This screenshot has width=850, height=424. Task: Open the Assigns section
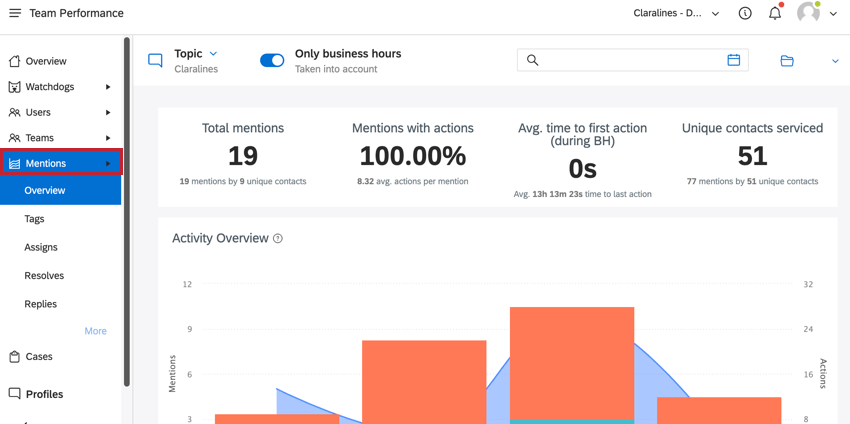click(x=41, y=247)
